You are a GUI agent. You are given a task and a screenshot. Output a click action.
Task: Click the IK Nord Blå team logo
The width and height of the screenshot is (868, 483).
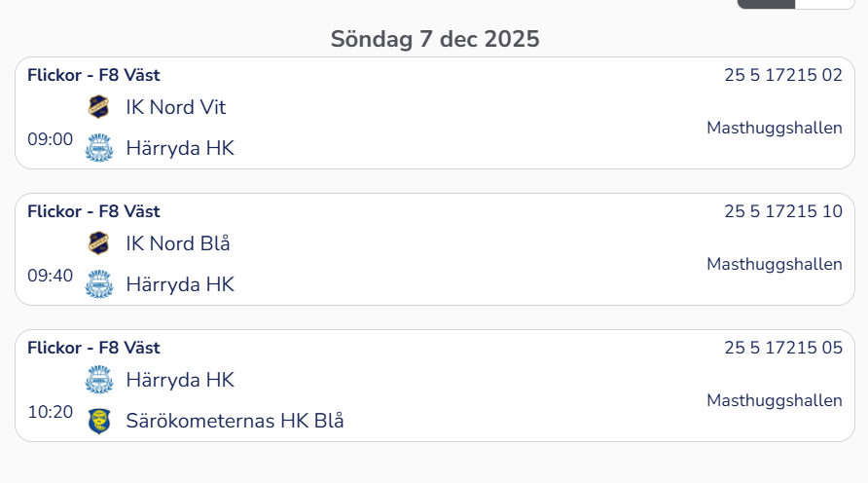pos(99,243)
